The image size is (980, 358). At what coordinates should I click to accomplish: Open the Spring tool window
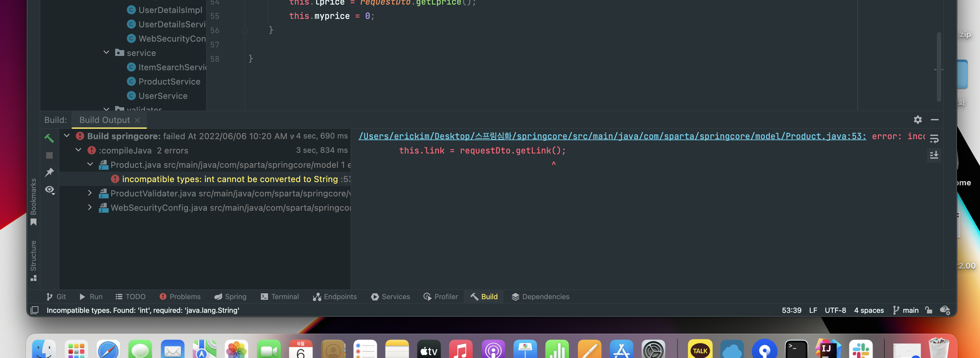pyautogui.click(x=230, y=296)
